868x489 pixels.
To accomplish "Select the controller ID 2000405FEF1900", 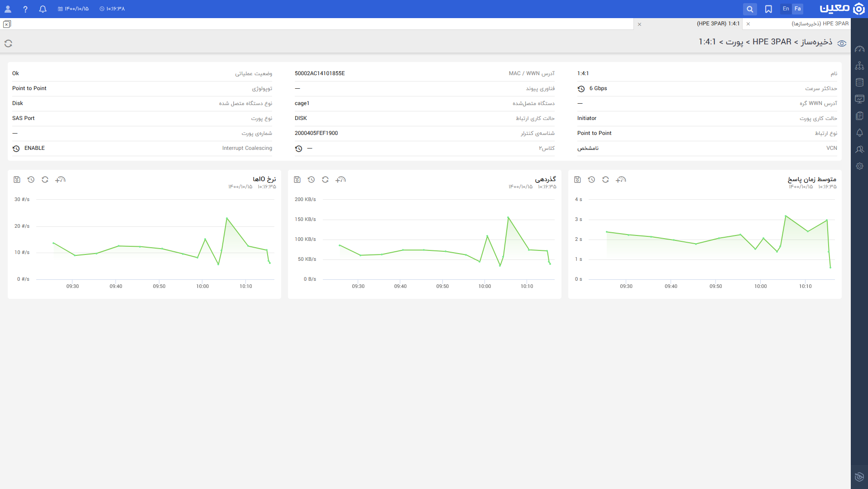I will coord(316,133).
